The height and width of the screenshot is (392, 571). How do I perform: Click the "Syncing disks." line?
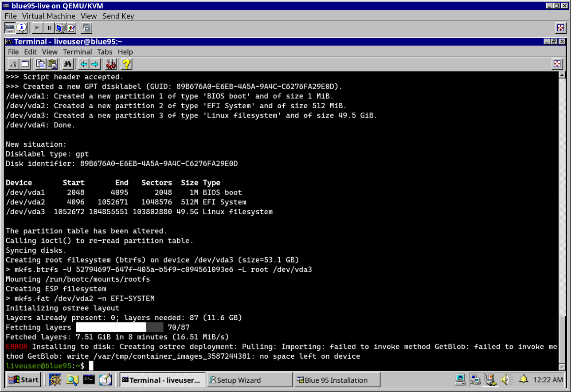point(36,251)
